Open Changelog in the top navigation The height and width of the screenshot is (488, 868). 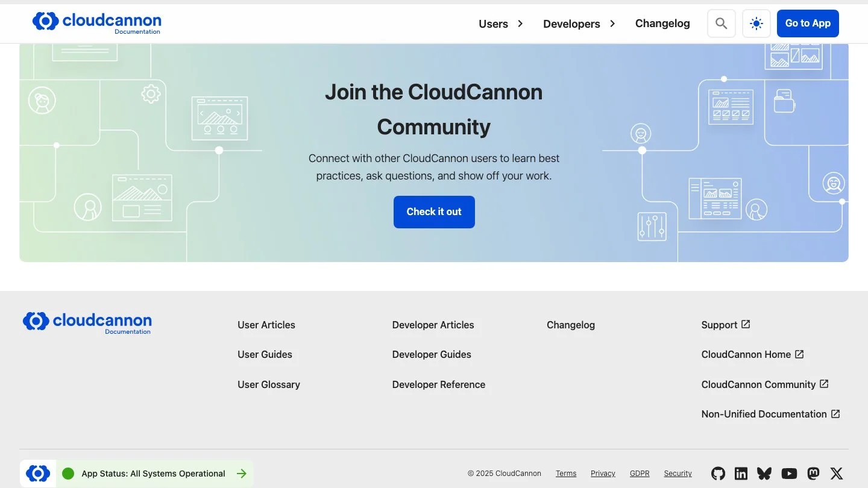[662, 23]
